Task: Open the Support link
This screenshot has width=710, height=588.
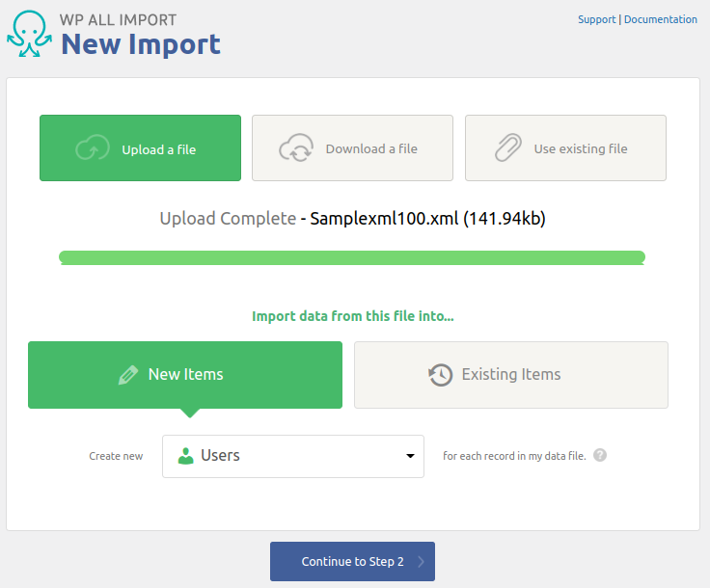Action: pos(597,19)
